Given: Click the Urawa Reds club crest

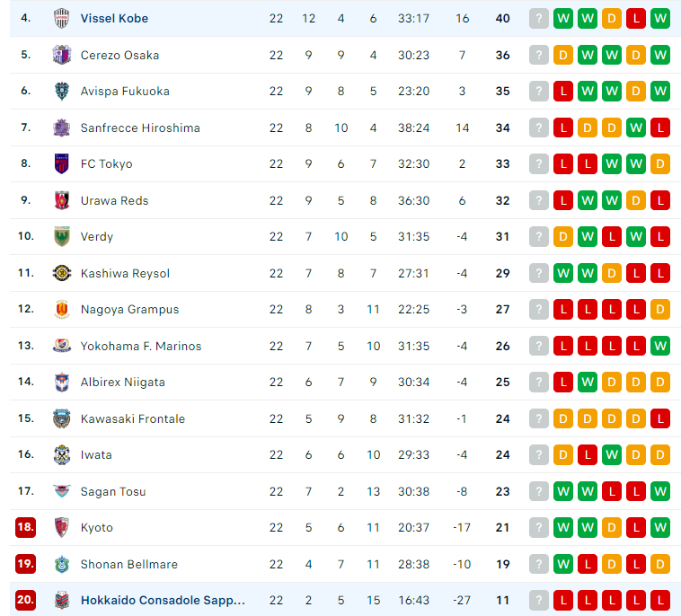Looking at the screenshot, I should [62, 200].
